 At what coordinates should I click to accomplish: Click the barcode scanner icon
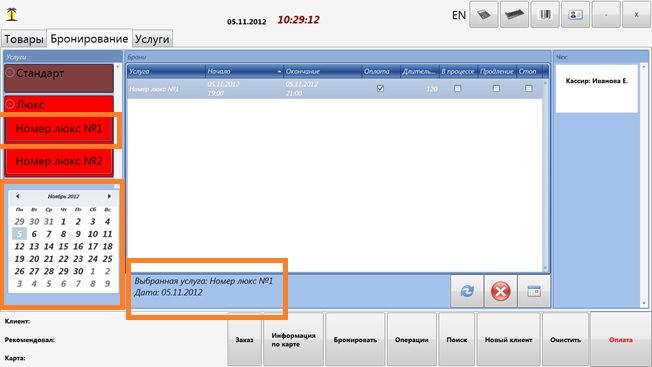[545, 15]
